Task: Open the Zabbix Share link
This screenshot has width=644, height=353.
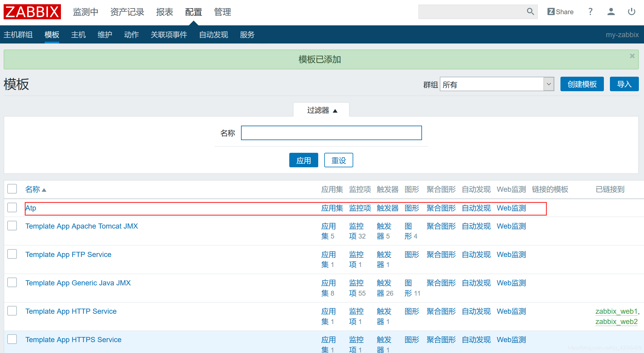Action: click(560, 12)
